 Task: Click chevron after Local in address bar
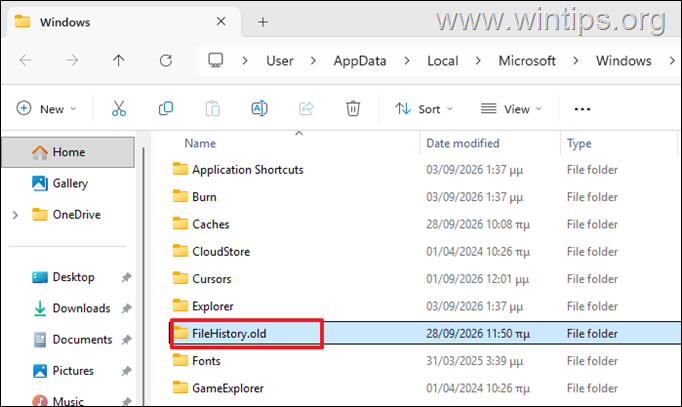pyautogui.click(x=478, y=60)
